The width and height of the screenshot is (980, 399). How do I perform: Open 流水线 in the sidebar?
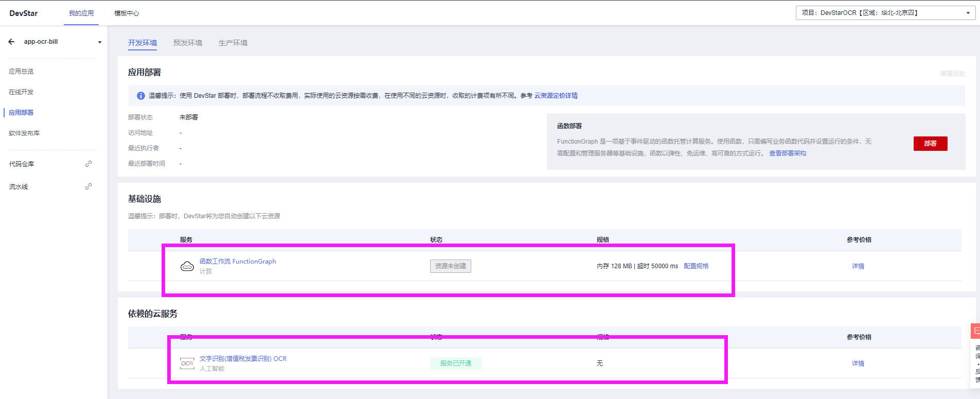tap(19, 187)
